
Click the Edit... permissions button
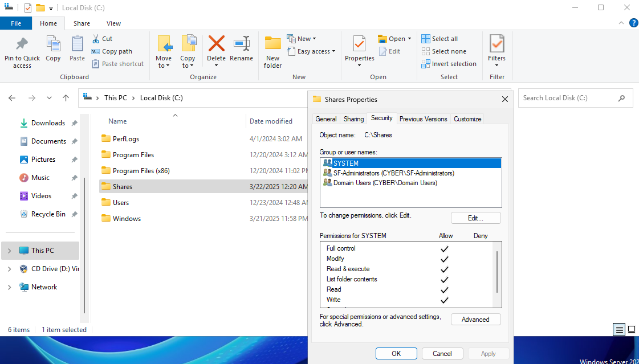pos(475,218)
